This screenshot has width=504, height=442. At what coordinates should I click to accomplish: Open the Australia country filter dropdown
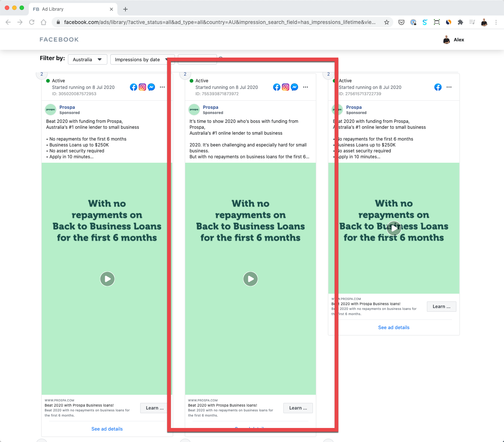pyautogui.click(x=87, y=59)
